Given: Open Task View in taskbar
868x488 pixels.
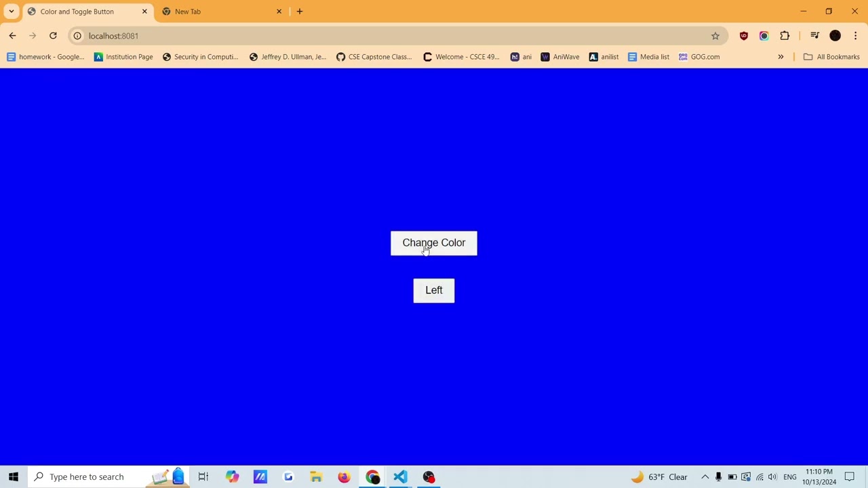Looking at the screenshot, I should point(203,477).
